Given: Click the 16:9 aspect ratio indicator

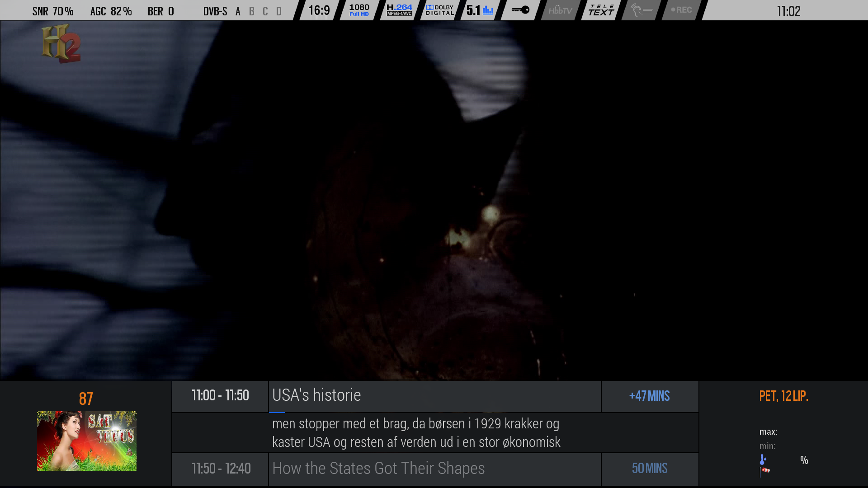Looking at the screenshot, I should [x=319, y=10].
